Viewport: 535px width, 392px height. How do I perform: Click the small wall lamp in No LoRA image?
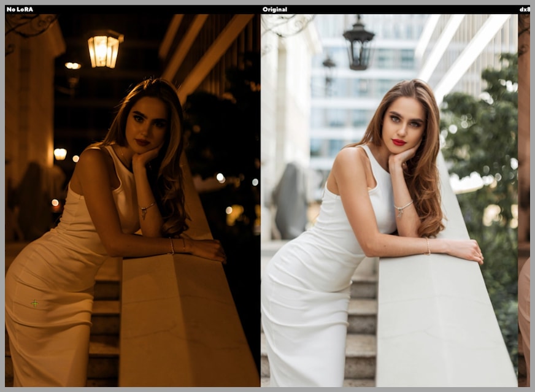60,153
